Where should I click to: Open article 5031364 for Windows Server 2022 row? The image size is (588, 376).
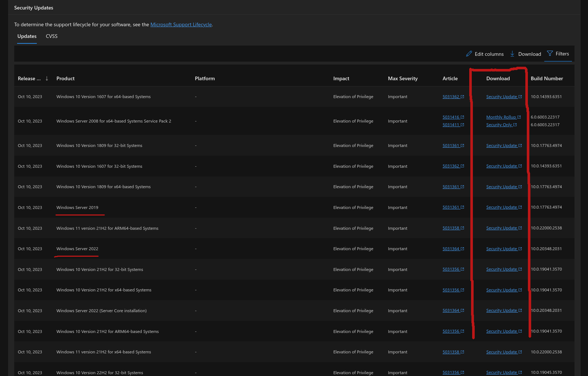tap(453, 249)
